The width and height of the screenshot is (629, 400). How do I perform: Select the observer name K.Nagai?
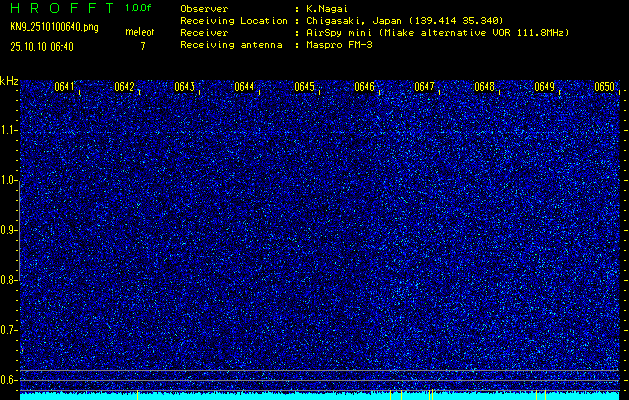[x=328, y=8]
